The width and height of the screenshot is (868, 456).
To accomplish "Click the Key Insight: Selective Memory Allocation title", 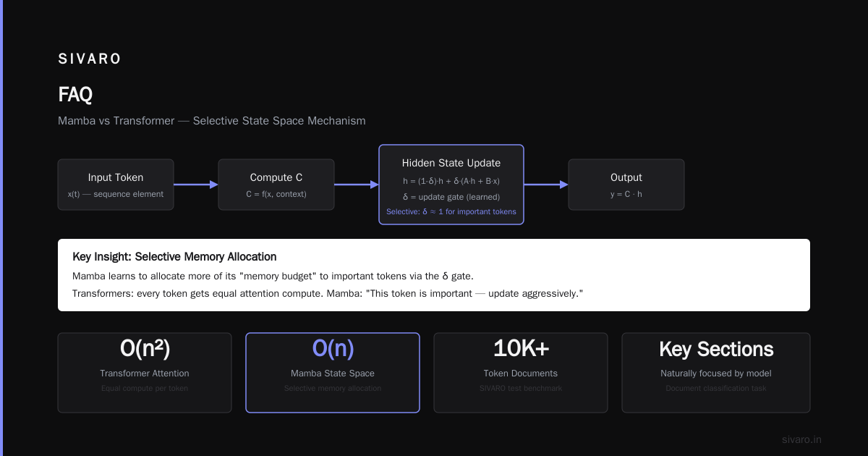I will coord(174,257).
